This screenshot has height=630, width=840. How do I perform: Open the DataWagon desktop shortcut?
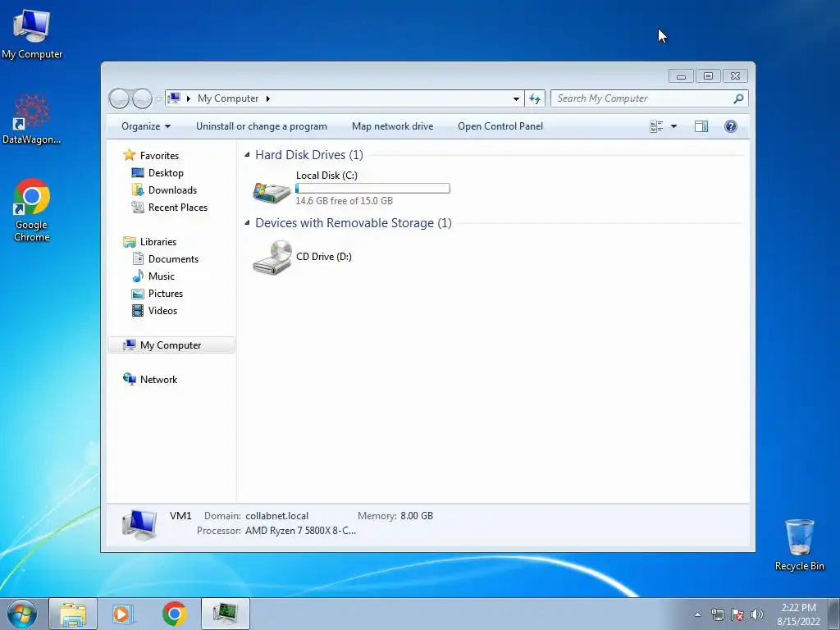point(32,119)
